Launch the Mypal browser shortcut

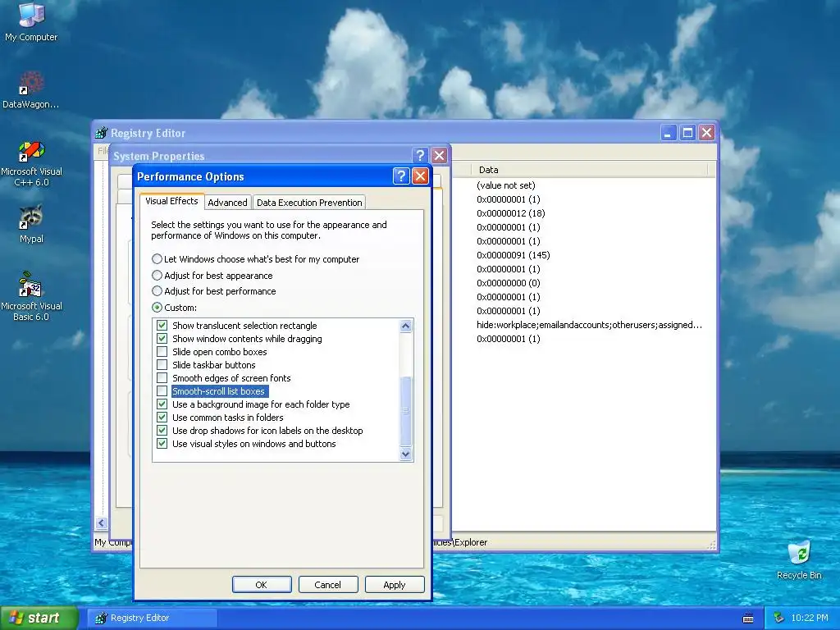tap(31, 224)
